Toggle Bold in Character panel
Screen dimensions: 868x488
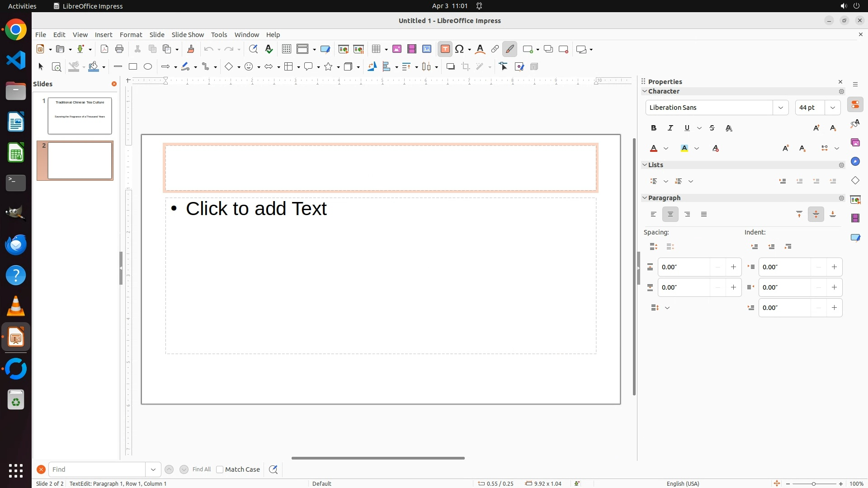pos(654,128)
